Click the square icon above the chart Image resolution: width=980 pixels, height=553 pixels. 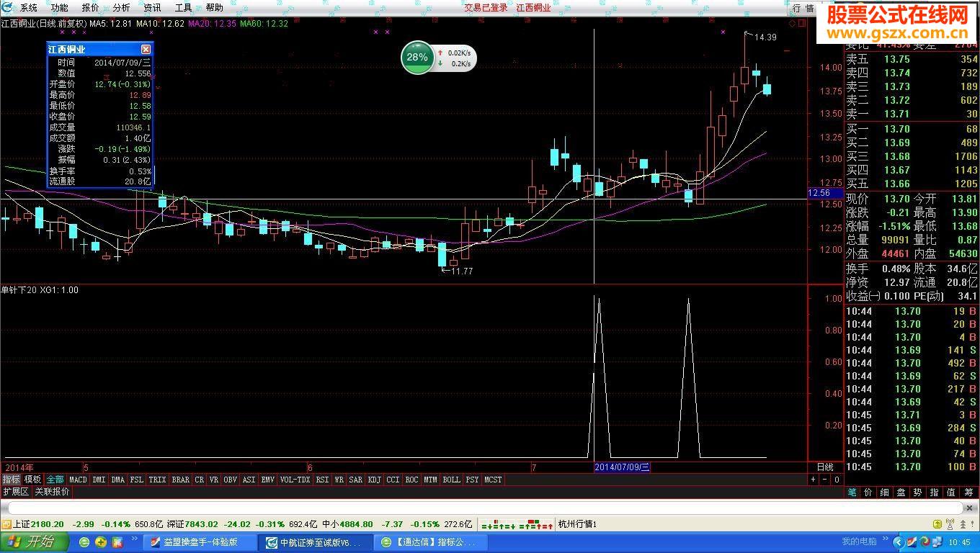[x=801, y=24]
